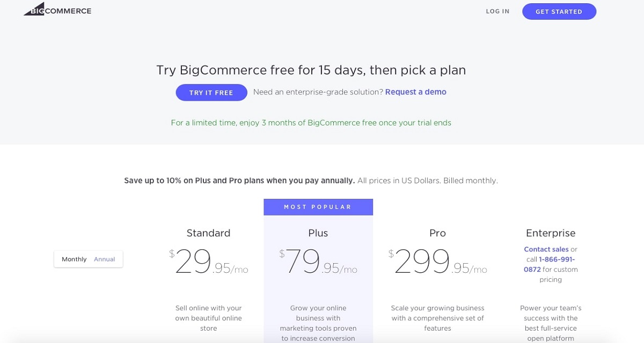Screen dimensions: 644x343
Task: Open the Contact sales link
Action: click(x=546, y=249)
